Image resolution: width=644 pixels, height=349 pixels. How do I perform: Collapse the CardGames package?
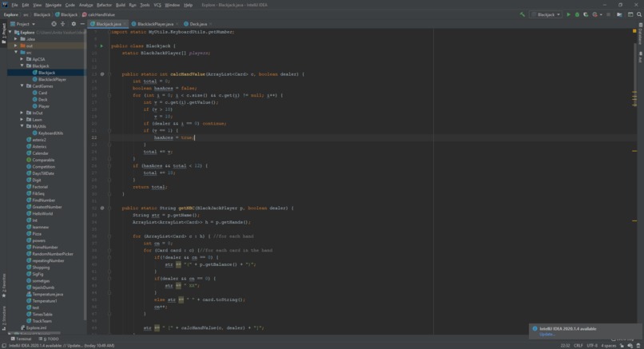click(x=22, y=85)
